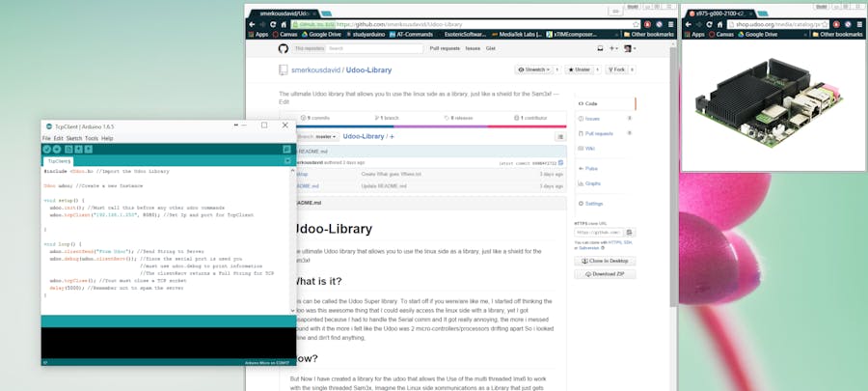Create a new sketch in Arduino toolbar
868x391 pixels.
(68, 149)
